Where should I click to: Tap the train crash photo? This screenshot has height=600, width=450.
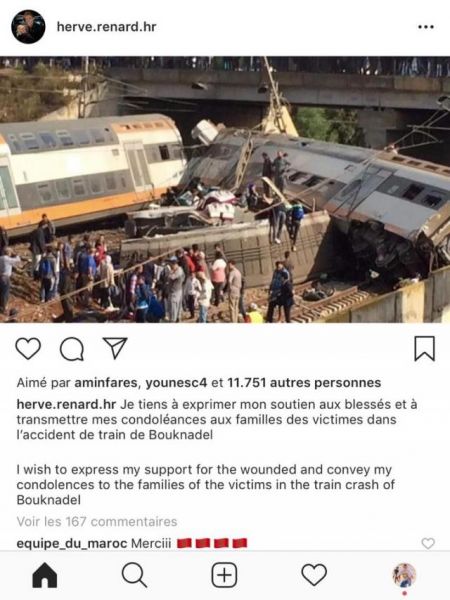point(225,190)
